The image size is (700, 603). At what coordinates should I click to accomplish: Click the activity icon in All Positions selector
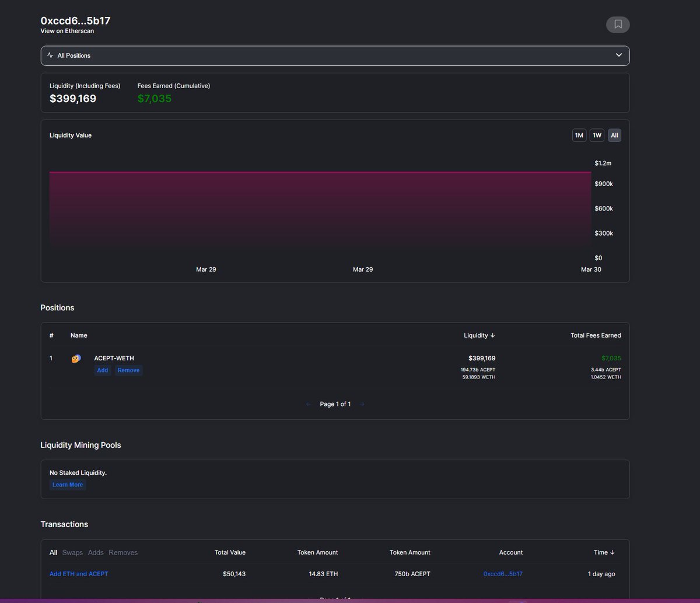50,55
